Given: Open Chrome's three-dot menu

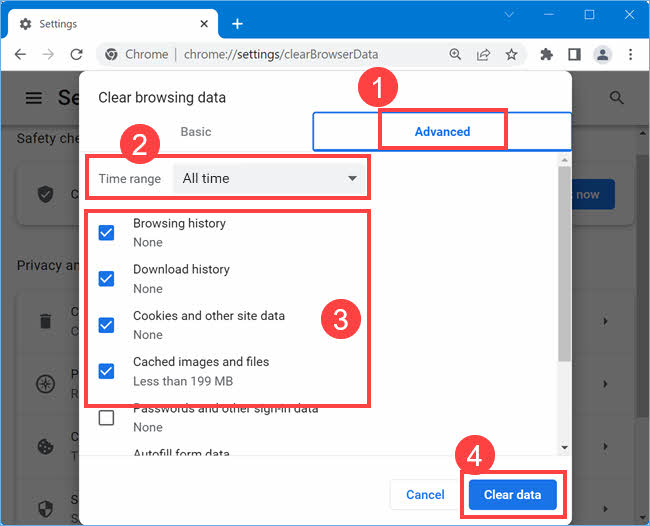Looking at the screenshot, I should pyautogui.click(x=630, y=54).
